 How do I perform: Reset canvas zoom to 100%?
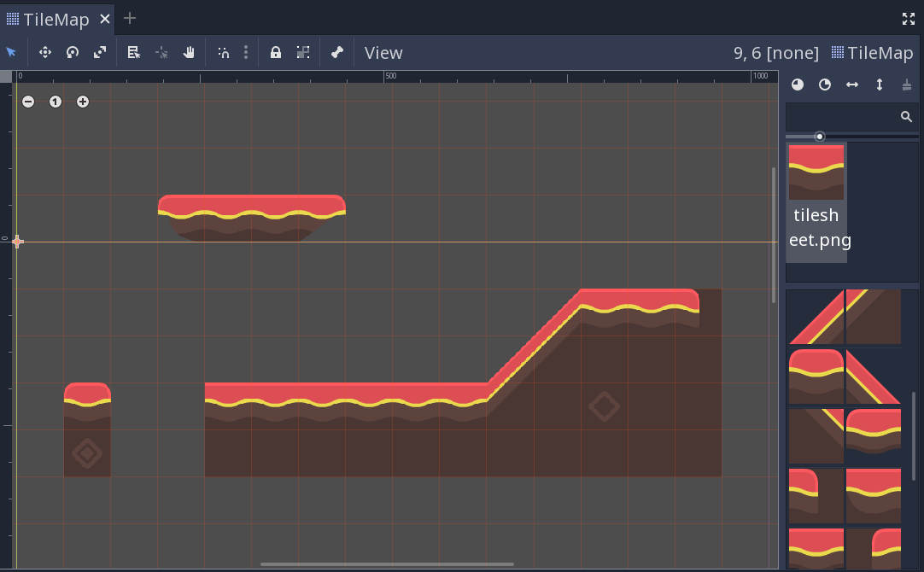coord(56,102)
